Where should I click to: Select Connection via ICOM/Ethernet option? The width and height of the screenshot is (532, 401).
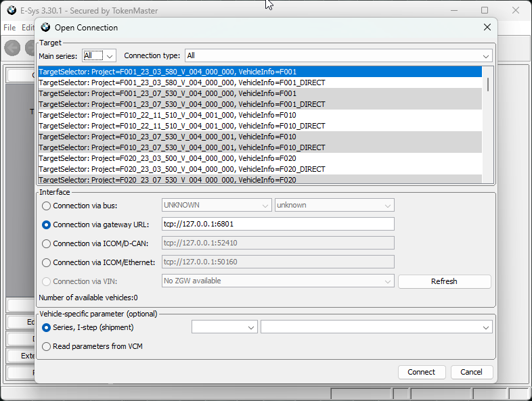click(x=46, y=262)
